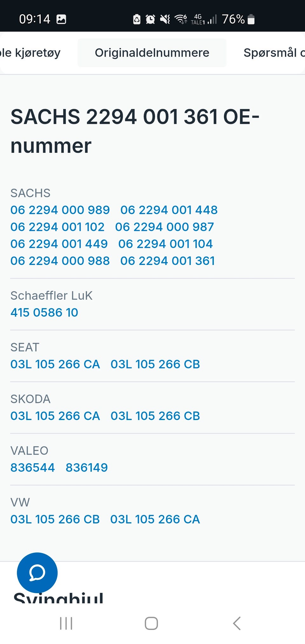Open SACHS number 06 2294 000 989

point(60,210)
